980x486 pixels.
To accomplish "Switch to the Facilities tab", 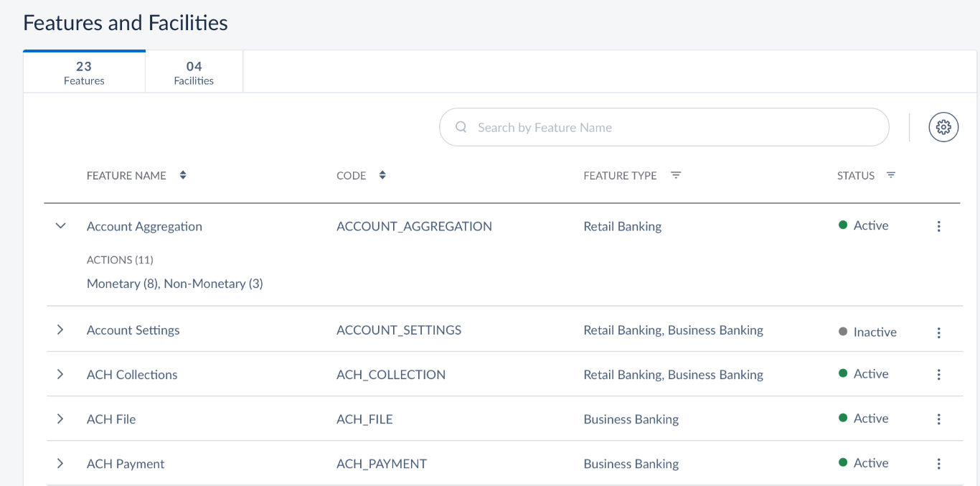I will click(194, 73).
